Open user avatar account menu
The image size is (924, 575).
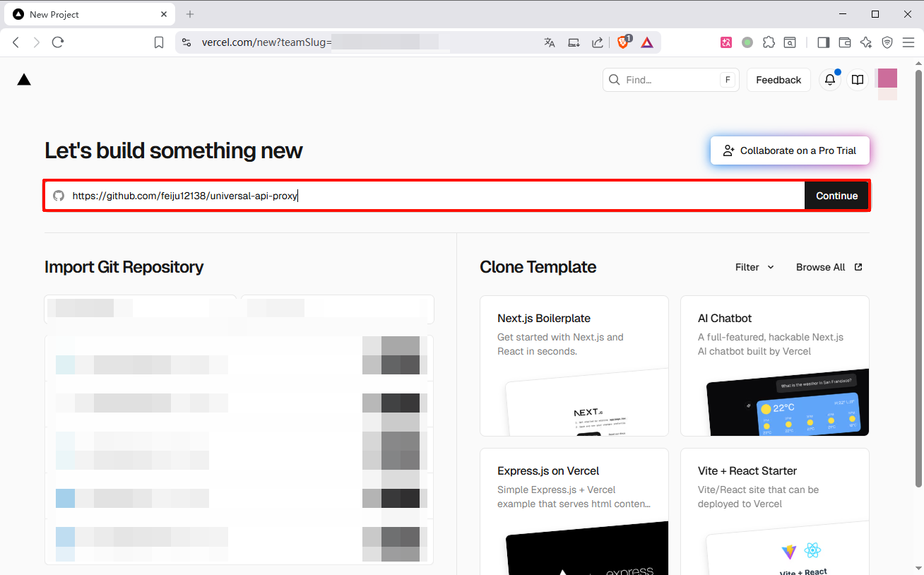(x=887, y=80)
